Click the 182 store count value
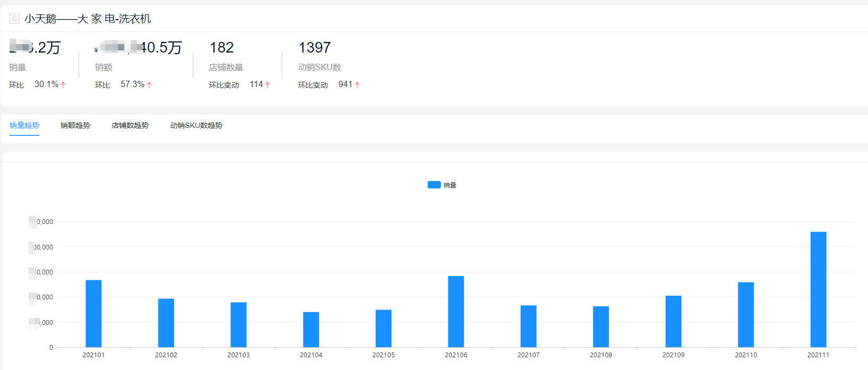 click(x=222, y=48)
